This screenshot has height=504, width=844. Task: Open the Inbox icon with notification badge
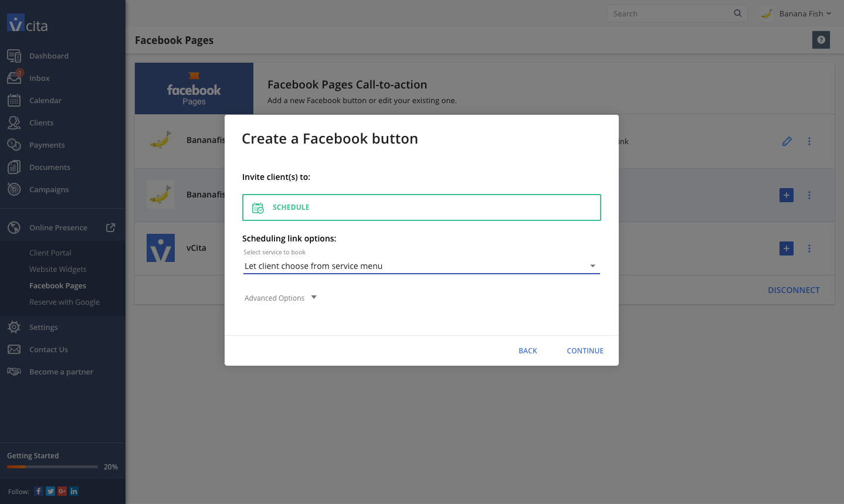15,77
